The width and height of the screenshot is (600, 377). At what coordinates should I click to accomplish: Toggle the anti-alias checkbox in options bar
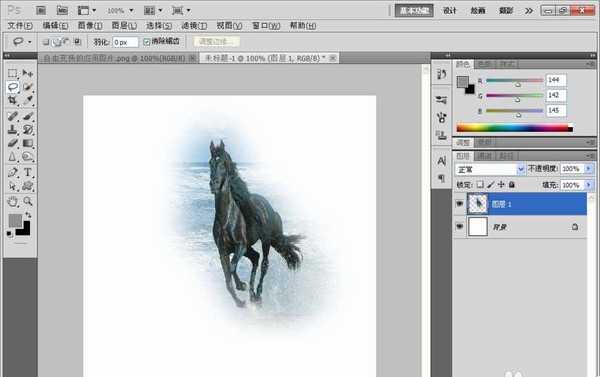point(147,42)
